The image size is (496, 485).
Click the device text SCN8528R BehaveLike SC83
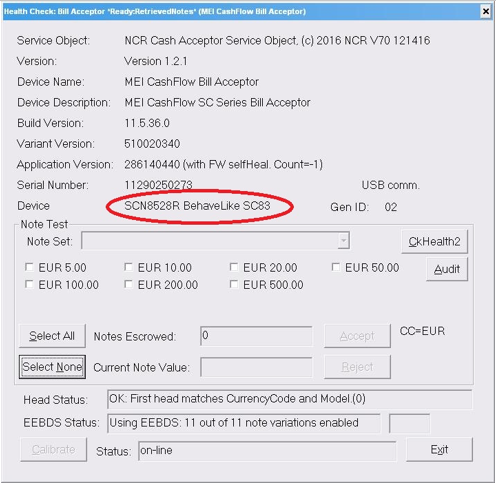coord(197,206)
